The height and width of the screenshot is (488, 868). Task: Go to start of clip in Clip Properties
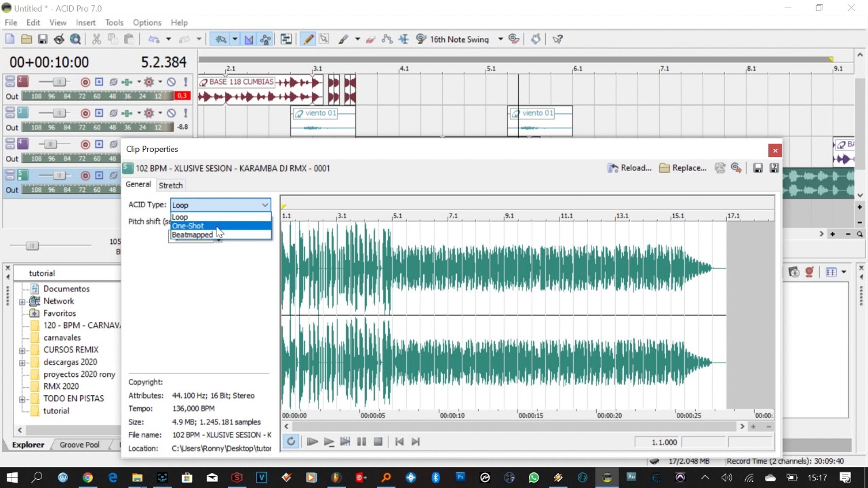[x=399, y=442]
